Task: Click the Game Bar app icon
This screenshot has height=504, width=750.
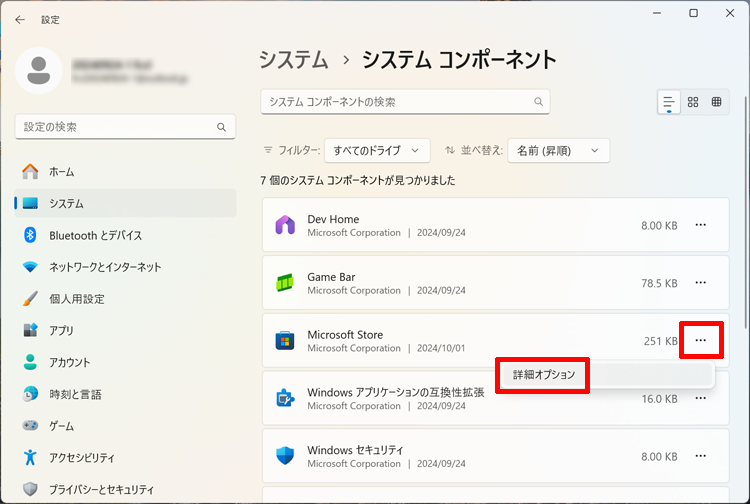Action: point(285,283)
